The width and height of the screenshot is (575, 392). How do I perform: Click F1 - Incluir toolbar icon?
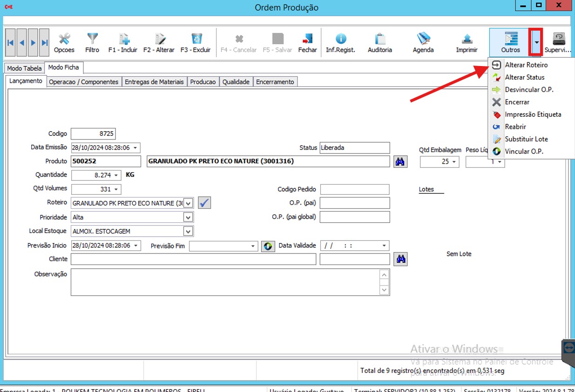123,39
